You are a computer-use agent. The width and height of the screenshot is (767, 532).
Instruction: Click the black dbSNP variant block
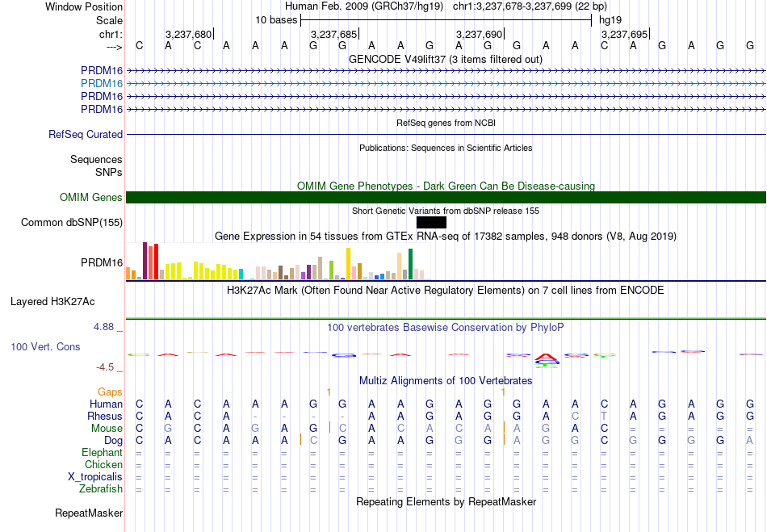coord(431,223)
